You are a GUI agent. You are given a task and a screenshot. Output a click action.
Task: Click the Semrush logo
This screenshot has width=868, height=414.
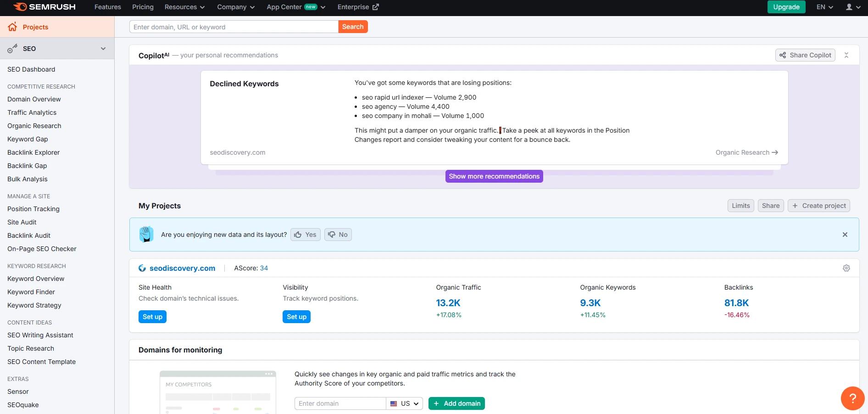pos(45,7)
